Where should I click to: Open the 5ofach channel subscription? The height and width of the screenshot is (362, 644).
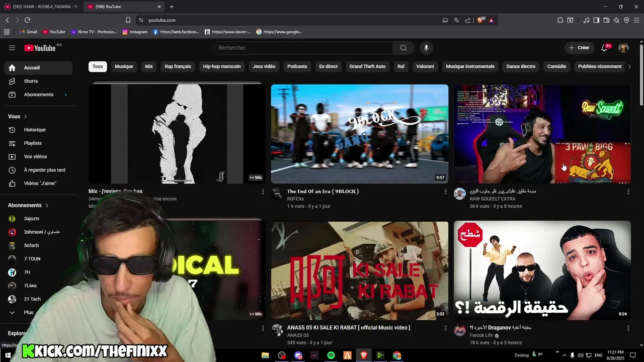coord(38,245)
